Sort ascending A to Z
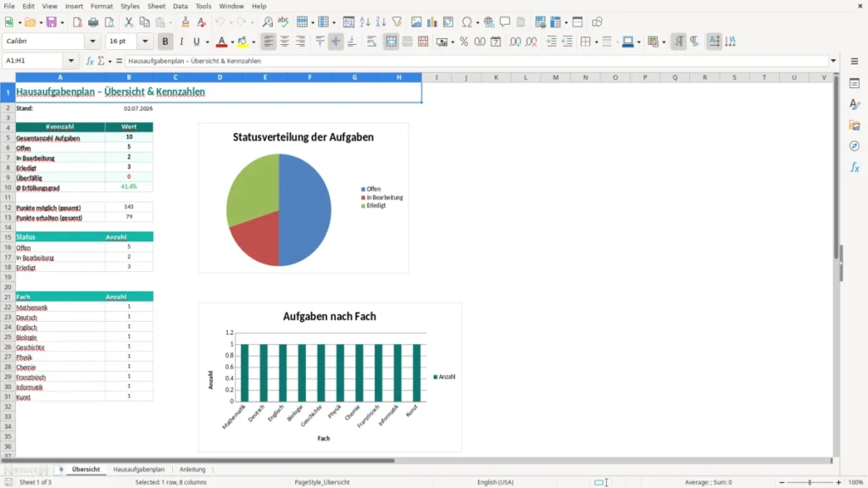The width and height of the screenshot is (868, 488). [x=364, y=22]
